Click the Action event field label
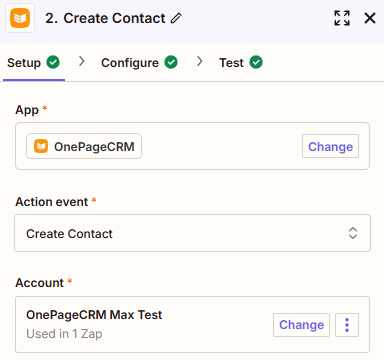 (52, 202)
